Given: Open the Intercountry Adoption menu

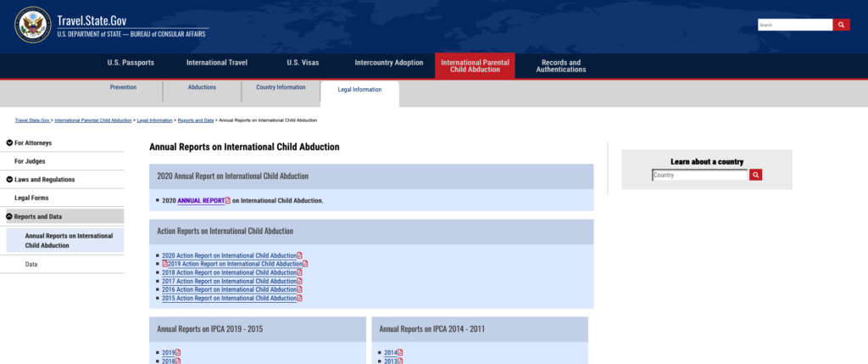Looking at the screenshot, I should (x=388, y=63).
